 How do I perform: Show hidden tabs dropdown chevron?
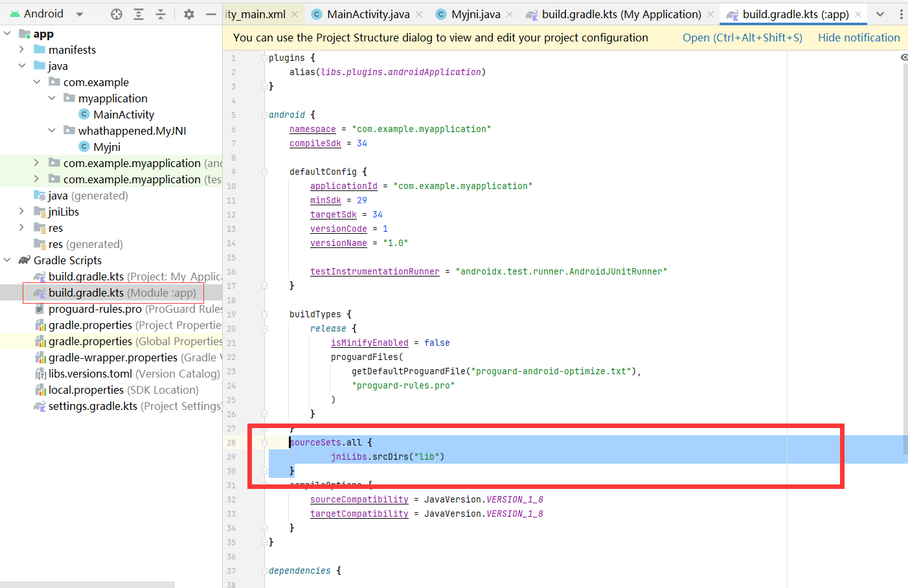point(880,14)
